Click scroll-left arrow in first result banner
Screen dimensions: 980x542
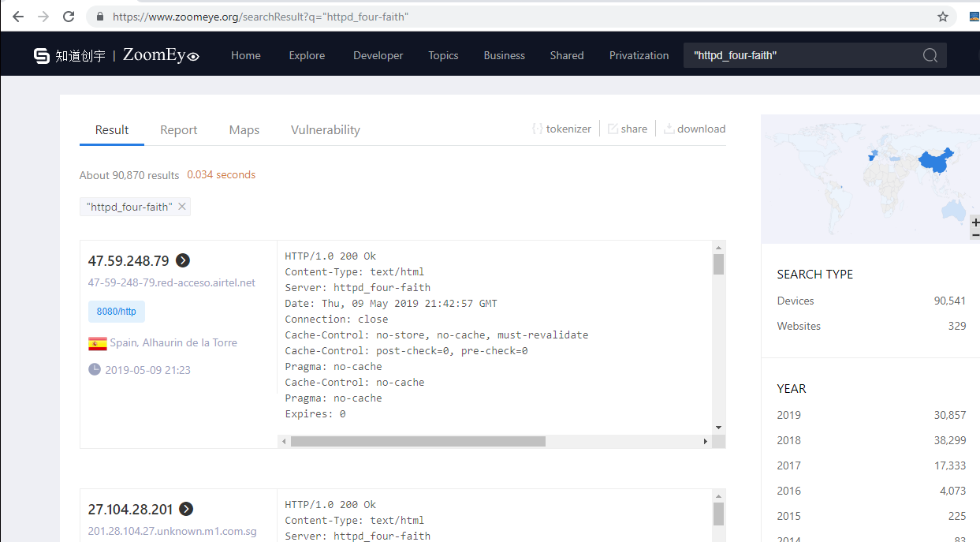tap(284, 442)
